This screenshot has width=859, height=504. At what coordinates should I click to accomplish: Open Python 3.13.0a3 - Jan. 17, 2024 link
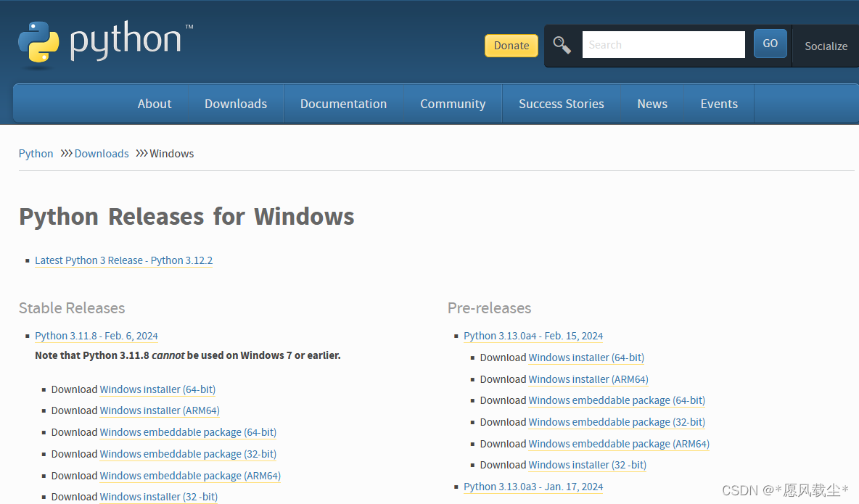click(x=533, y=487)
